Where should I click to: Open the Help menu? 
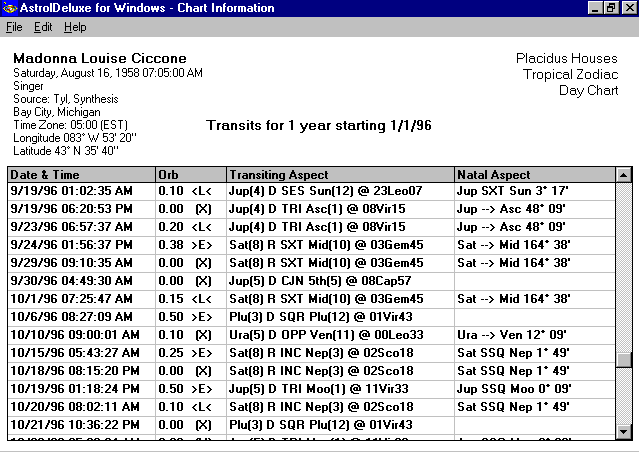pos(75,27)
